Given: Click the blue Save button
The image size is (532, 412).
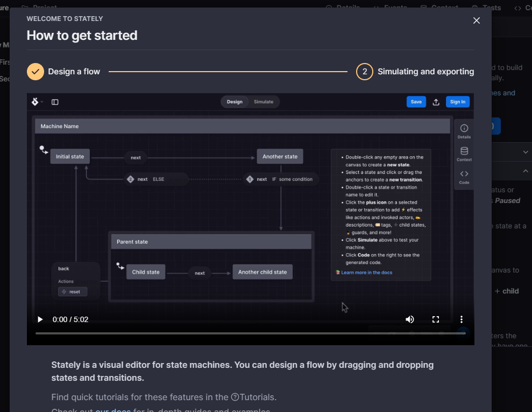Looking at the screenshot, I should (x=416, y=101).
